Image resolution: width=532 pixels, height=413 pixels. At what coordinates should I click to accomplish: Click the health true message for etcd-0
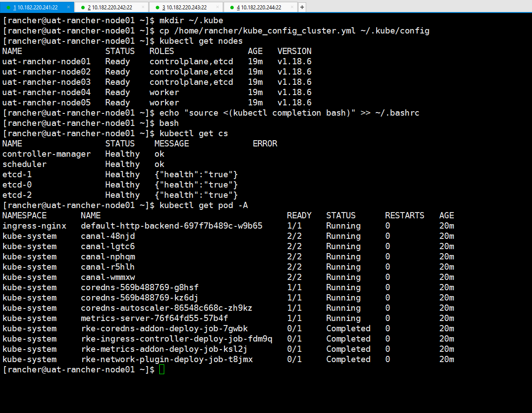point(196,185)
